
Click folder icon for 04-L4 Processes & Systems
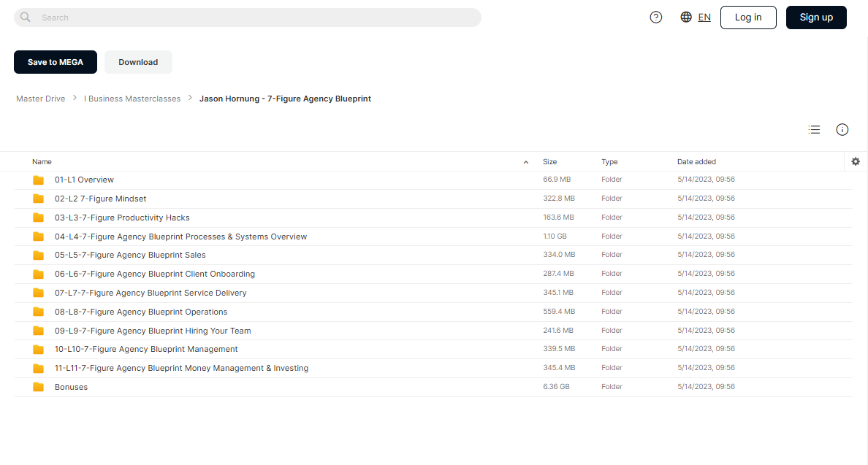[38, 237]
